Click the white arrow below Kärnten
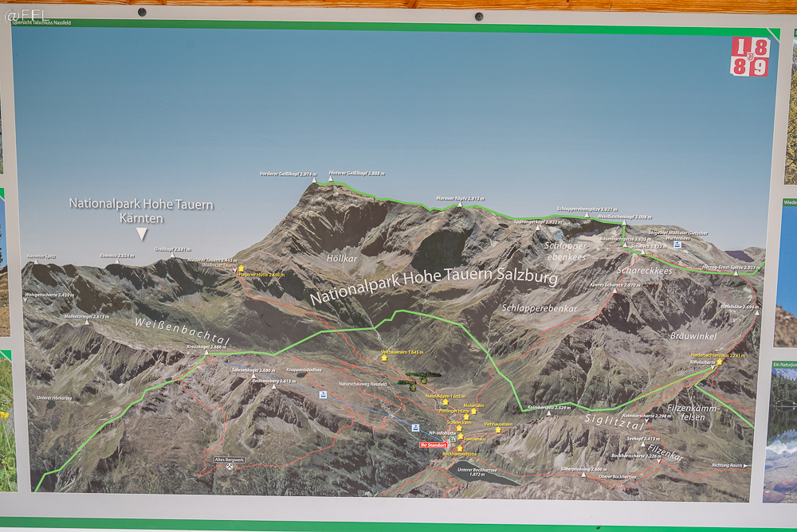The height and width of the screenshot is (532, 797). (x=141, y=233)
